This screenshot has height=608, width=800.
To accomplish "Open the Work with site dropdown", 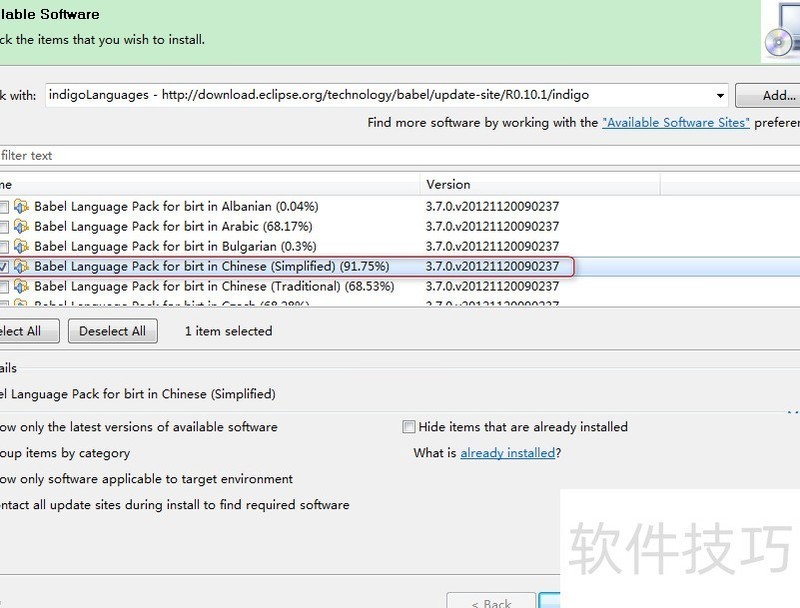I will 720,96.
